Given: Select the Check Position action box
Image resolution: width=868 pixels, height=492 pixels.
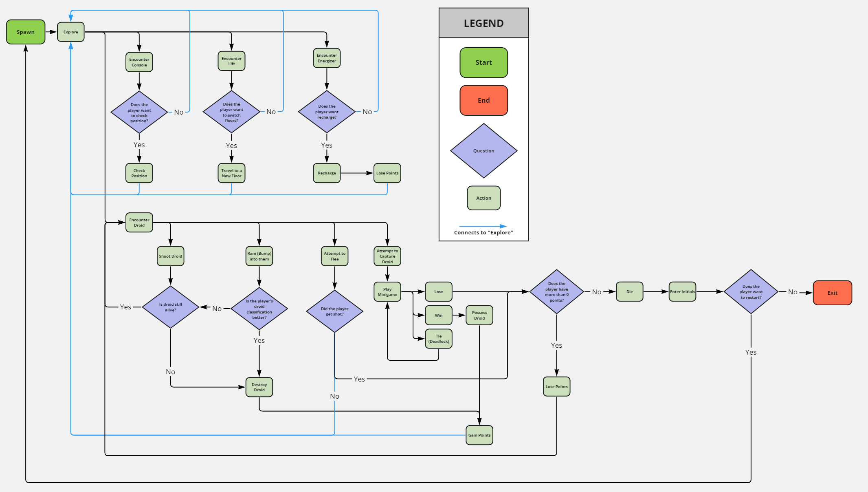Looking at the screenshot, I should 139,173.
